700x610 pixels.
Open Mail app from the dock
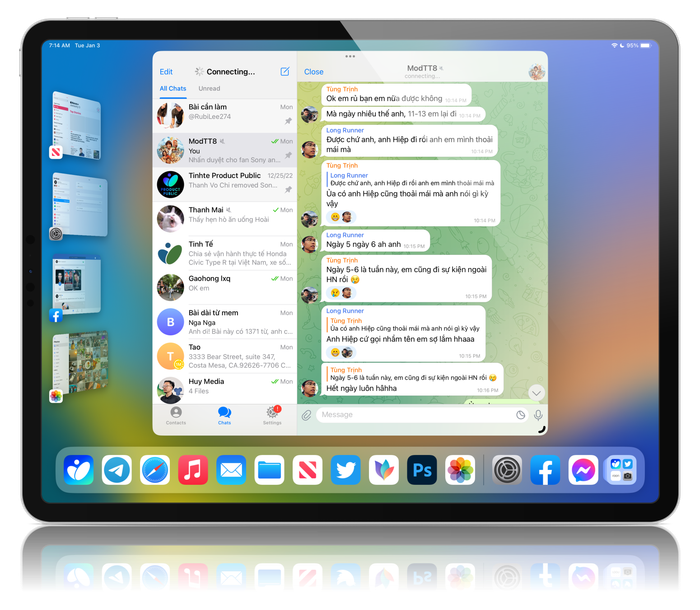tap(231, 470)
